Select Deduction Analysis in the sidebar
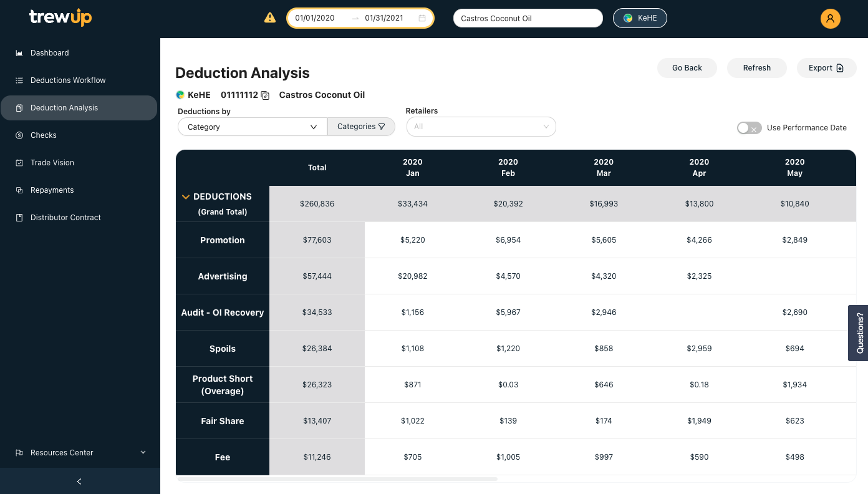 click(79, 108)
